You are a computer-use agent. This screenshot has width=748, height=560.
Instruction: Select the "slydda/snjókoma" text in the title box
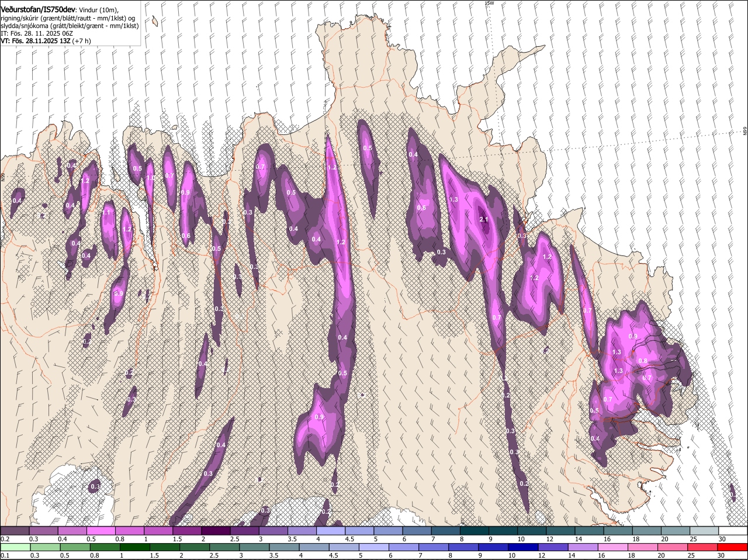[x=23, y=26]
